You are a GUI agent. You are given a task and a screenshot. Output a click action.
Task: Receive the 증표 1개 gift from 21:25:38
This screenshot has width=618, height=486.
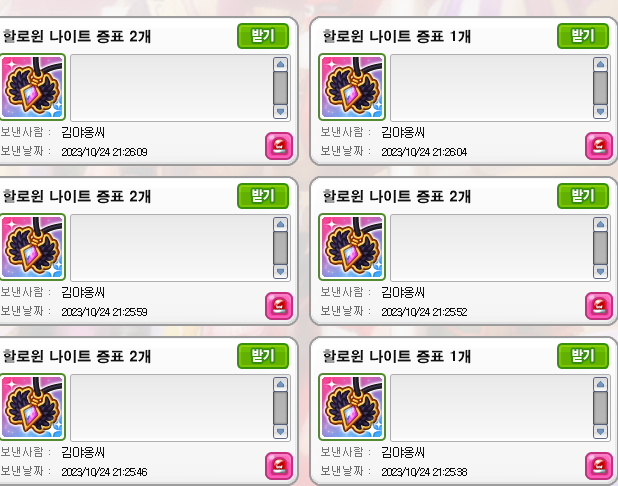click(x=583, y=356)
